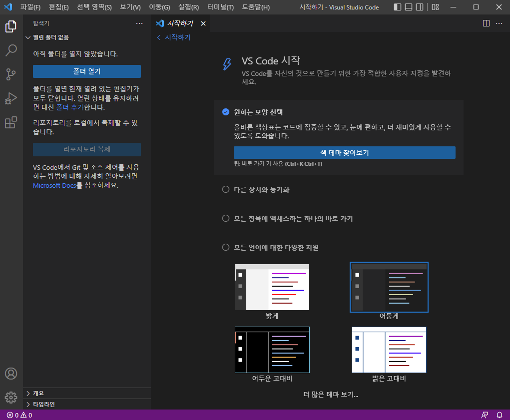The height and width of the screenshot is (420, 510).
Task: Expand the 타임라인 section
Action: point(87,405)
